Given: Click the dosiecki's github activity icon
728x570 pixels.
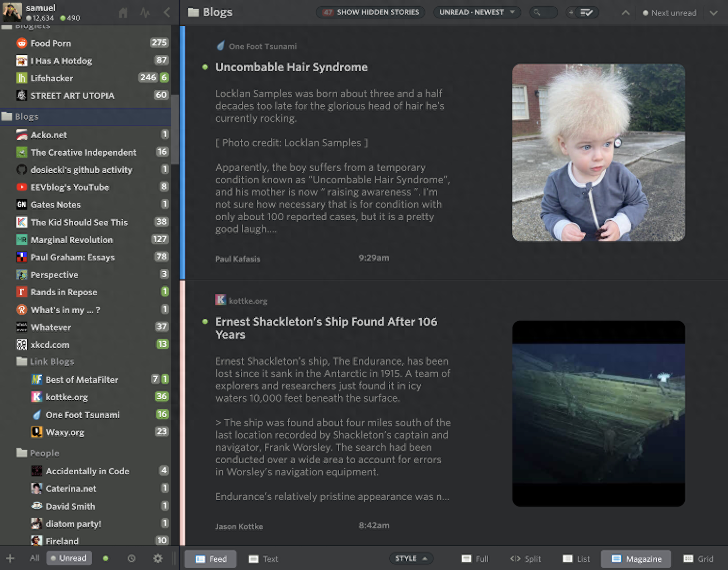Looking at the screenshot, I should coord(22,170).
